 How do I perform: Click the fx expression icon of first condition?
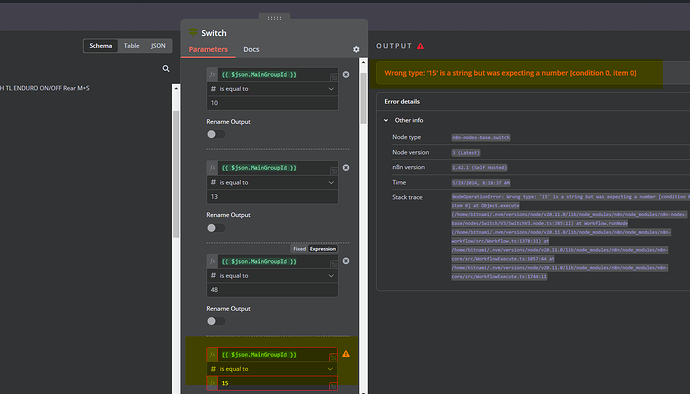(212, 74)
